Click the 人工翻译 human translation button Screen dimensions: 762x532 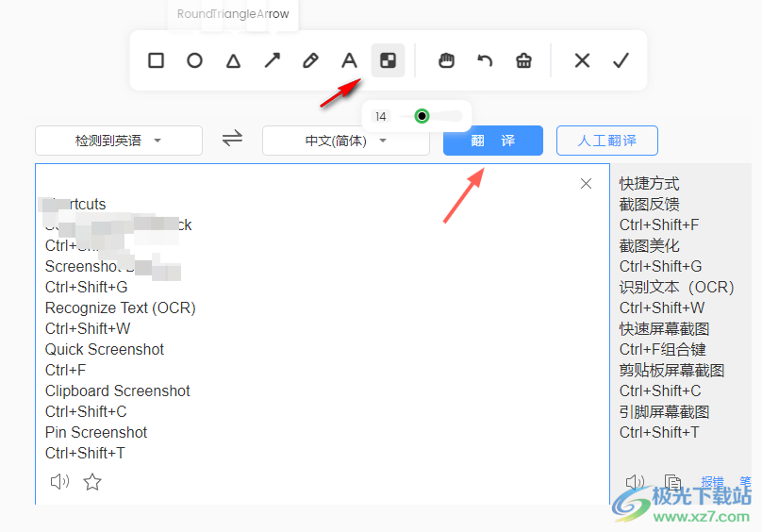[607, 141]
